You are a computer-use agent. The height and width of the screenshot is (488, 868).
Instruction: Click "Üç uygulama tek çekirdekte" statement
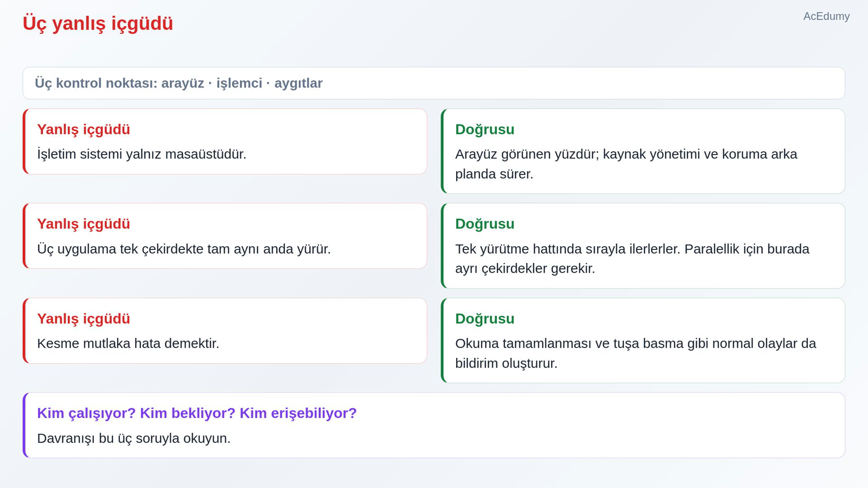[x=184, y=249]
